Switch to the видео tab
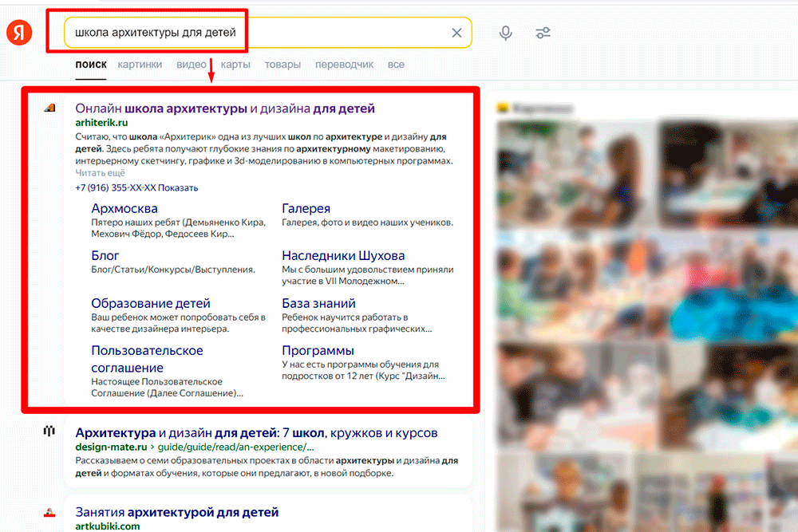 click(192, 65)
